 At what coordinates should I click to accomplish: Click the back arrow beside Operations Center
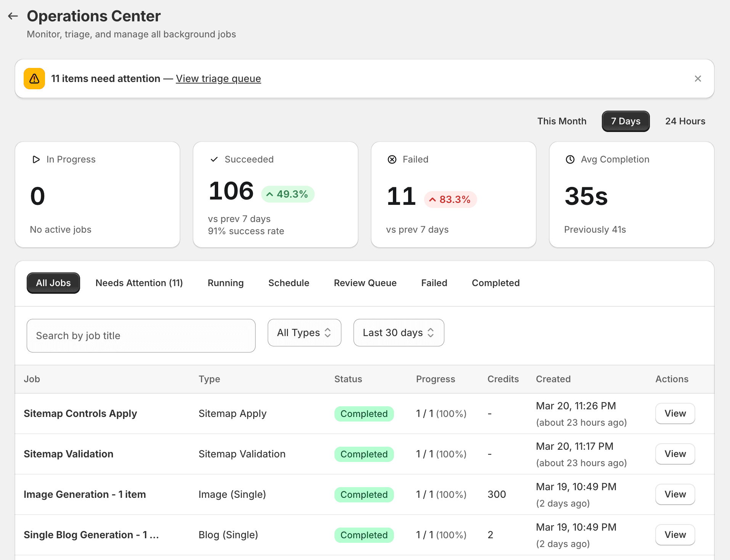(13, 16)
